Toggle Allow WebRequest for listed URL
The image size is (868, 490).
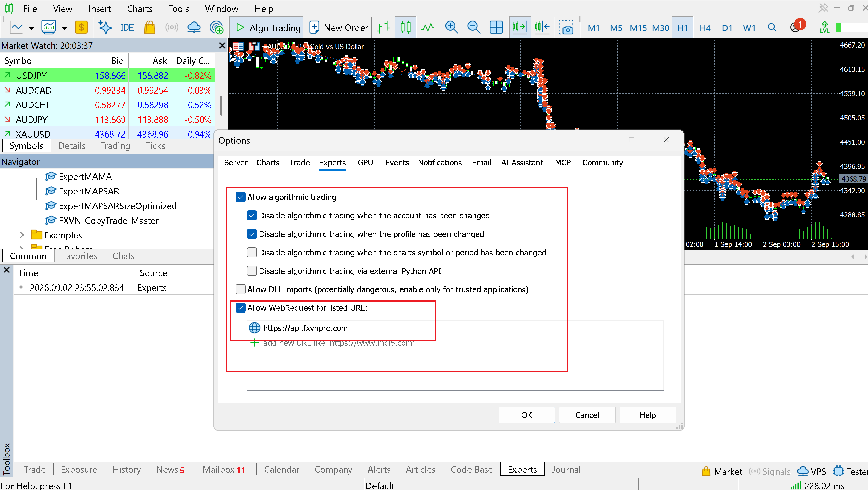tap(240, 308)
